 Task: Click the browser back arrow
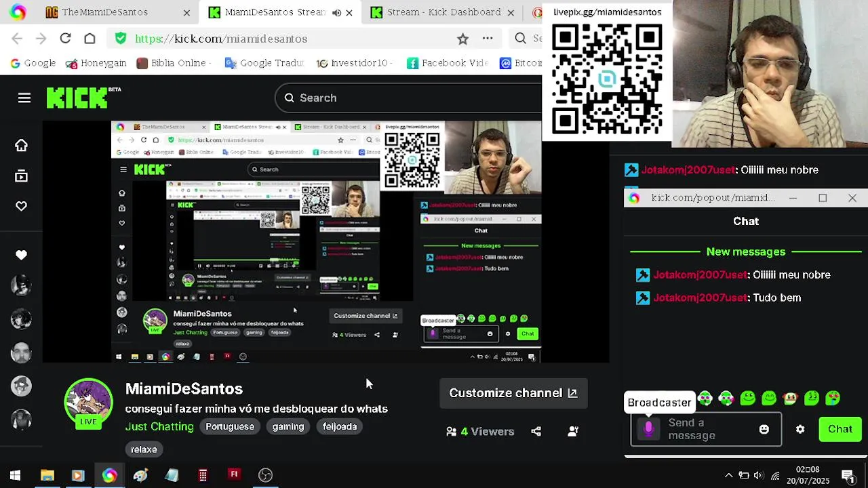17,39
